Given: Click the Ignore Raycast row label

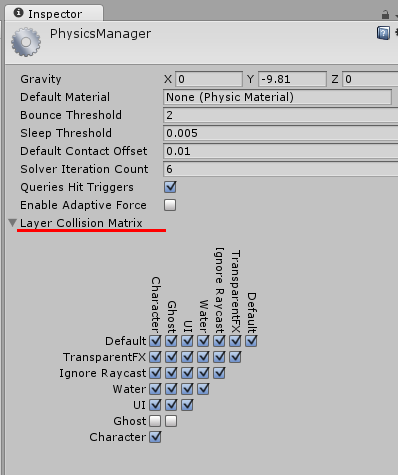Looking at the screenshot, I should pos(103,373).
